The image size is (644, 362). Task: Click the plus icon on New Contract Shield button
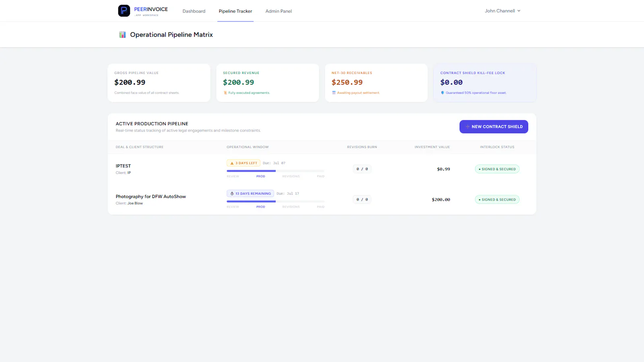[468, 127]
